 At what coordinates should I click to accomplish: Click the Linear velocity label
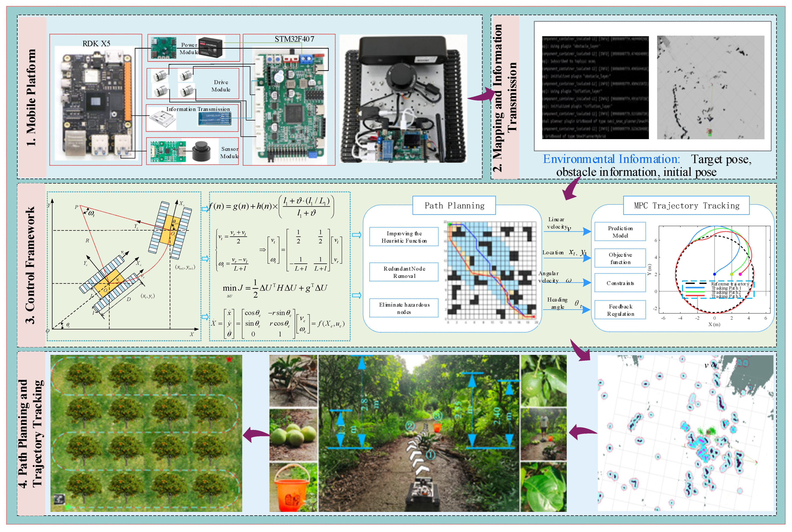[557, 223]
